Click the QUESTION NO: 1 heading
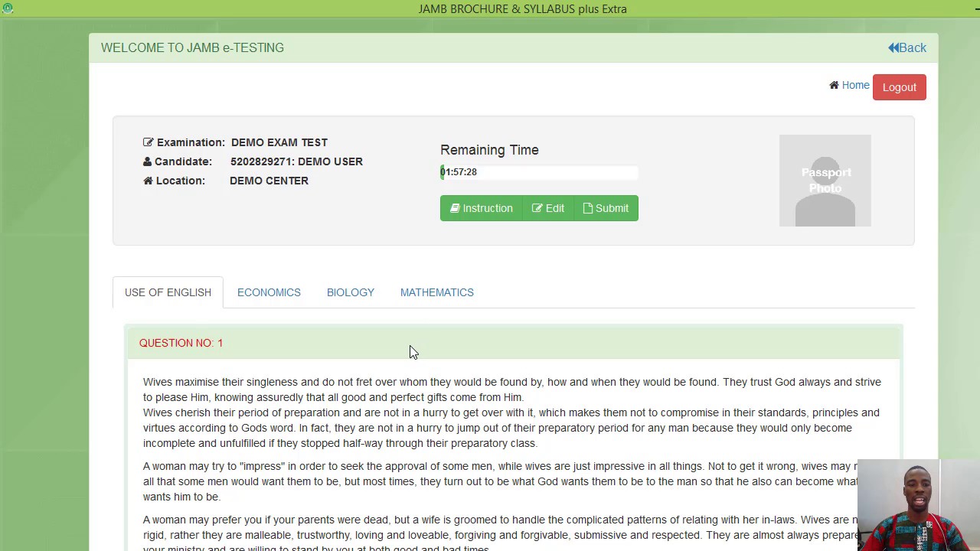This screenshot has height=551, width=980. pyautogui.click(x=181, y=343)
